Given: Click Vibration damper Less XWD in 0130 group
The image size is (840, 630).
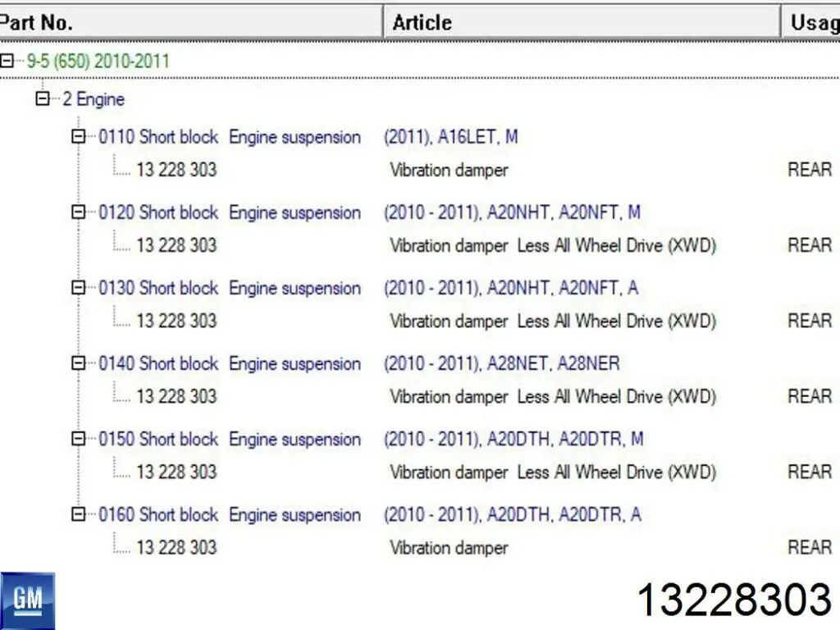Looking at the screenshot, I should (553, 322).
